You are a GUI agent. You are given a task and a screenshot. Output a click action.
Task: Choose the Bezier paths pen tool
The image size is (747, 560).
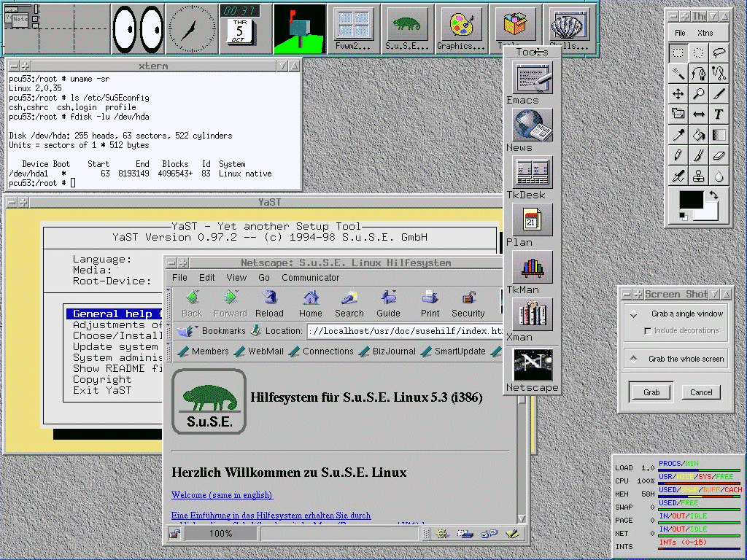tap(698, 74)
